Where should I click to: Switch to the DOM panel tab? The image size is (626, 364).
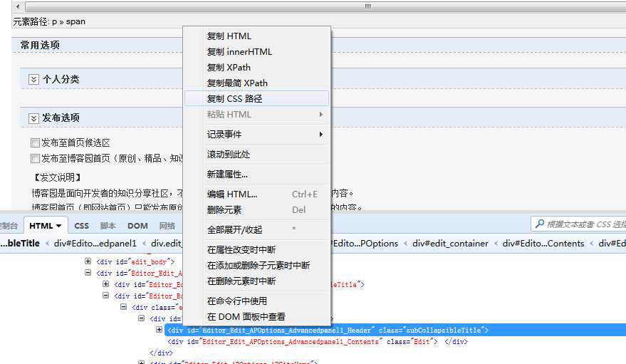137,226
